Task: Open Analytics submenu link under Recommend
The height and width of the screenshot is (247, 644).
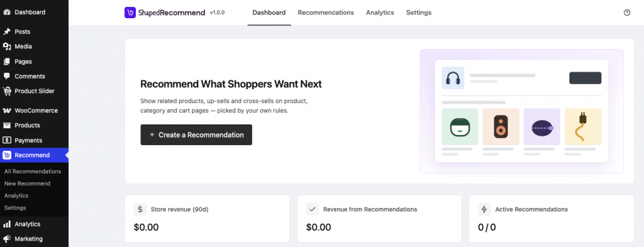Action: click(16, 195)
